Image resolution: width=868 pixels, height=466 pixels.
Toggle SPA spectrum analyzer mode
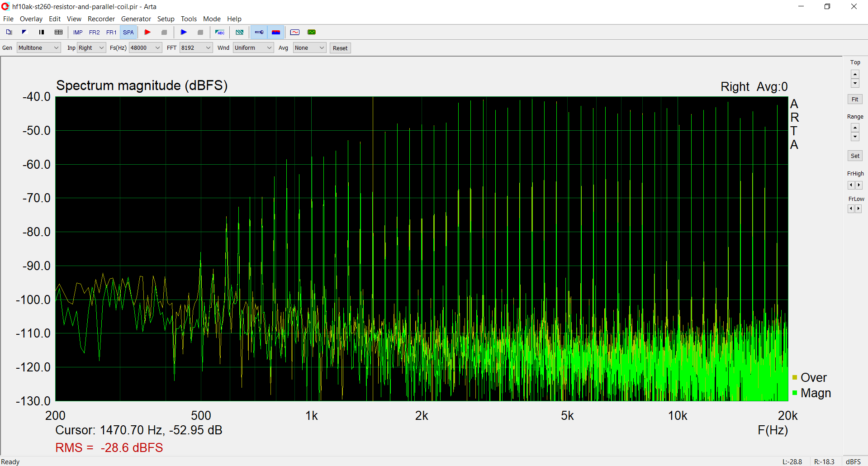128,32
